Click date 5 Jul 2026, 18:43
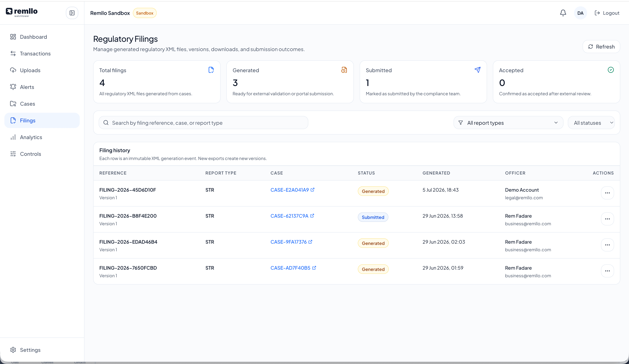The height and width of the screenshot is (364, 629). pyautogui.click(x=441, y=190)
